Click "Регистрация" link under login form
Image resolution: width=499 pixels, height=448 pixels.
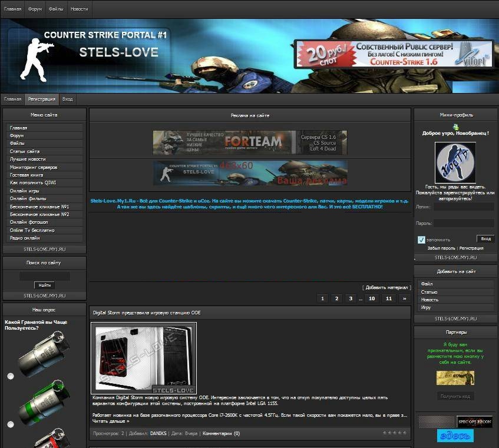click(x=471, y=248)
